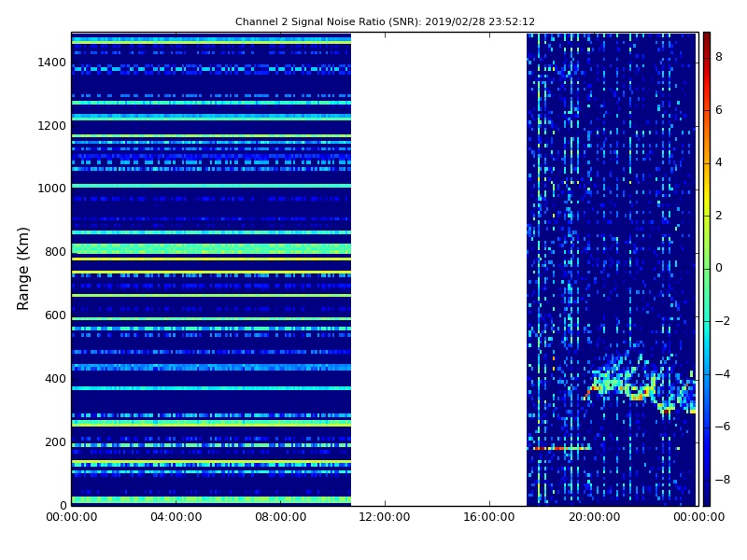The height and width of the screenshot is (560, 747).
Task: Click the colorbar value 4 label
Action: click(719, 162)
